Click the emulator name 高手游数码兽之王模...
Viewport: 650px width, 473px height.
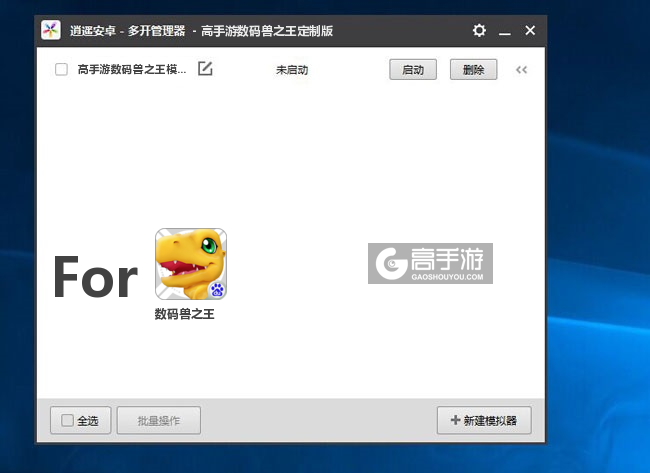click(x=132, y=69)
